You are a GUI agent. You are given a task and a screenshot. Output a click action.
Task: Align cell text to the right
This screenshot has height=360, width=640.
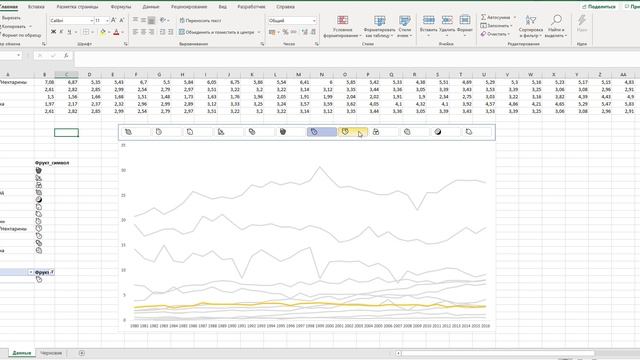pos(151,32)
